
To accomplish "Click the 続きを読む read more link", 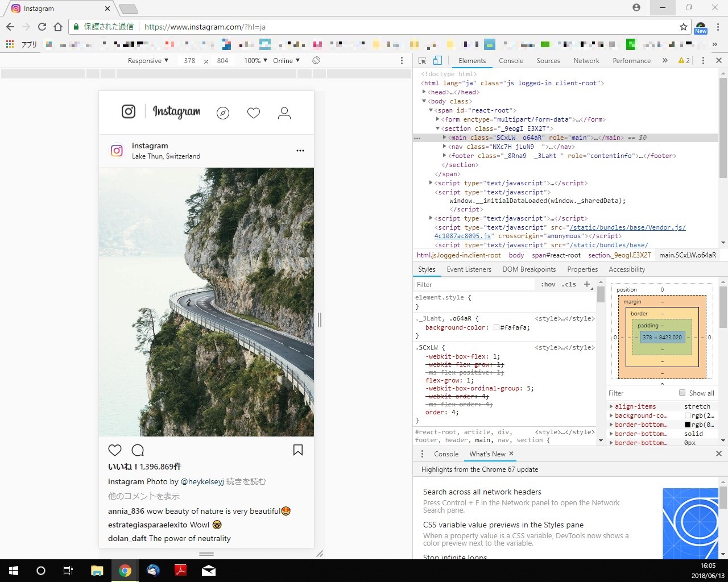I will [246, 481].
